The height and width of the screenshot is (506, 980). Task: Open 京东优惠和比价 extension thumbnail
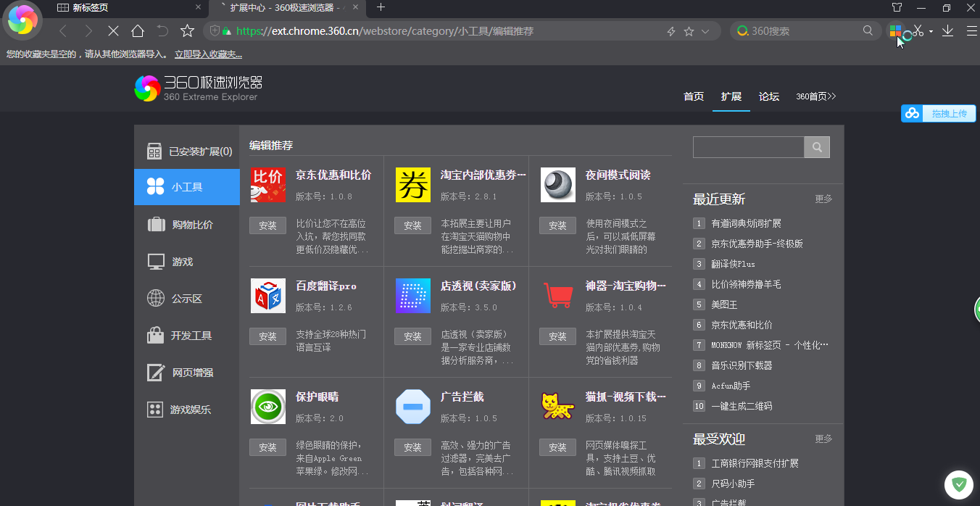pyautogui.click(x=268, y=185)
